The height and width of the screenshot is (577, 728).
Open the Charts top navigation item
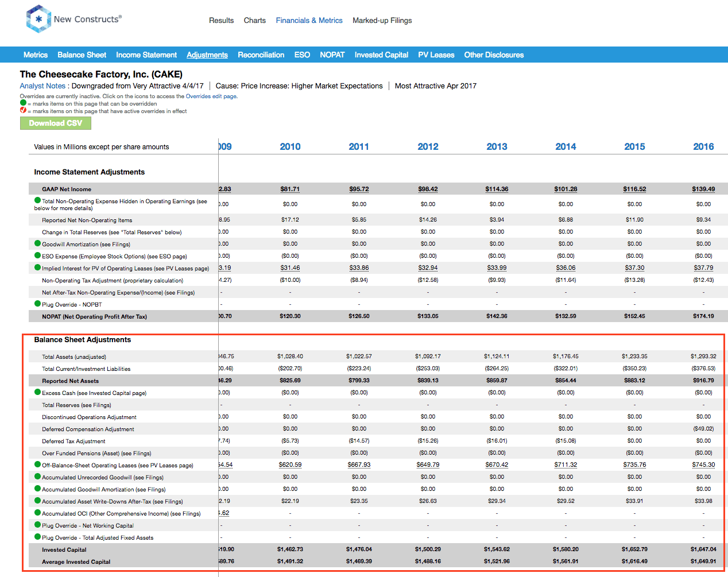(x=254, y=20)
